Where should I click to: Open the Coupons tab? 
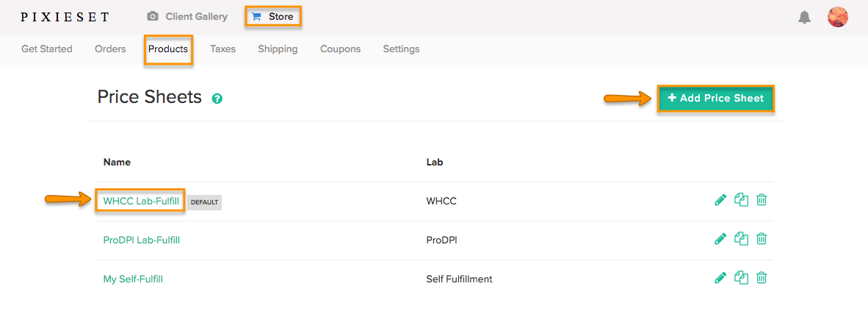pos(341,49)
